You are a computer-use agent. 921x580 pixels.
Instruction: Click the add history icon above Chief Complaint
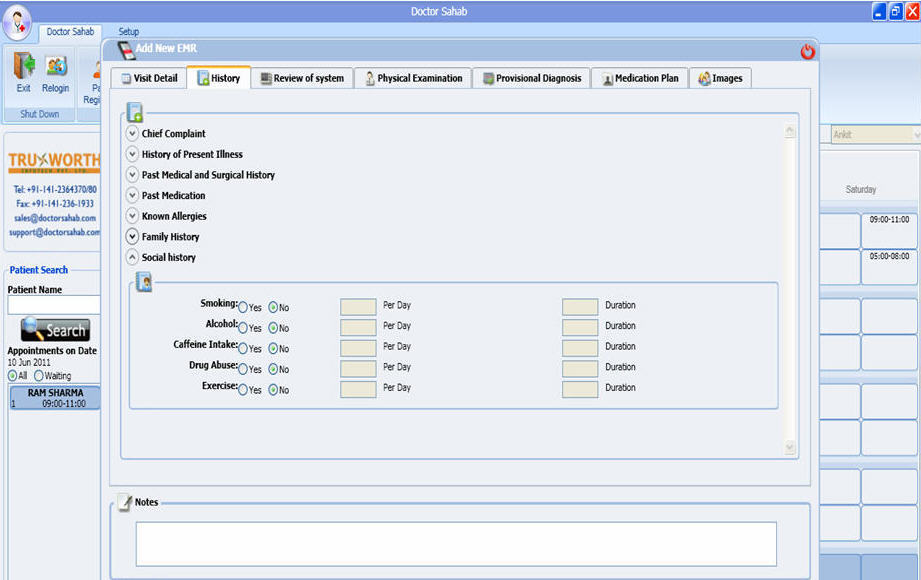(x=135, y=112)
